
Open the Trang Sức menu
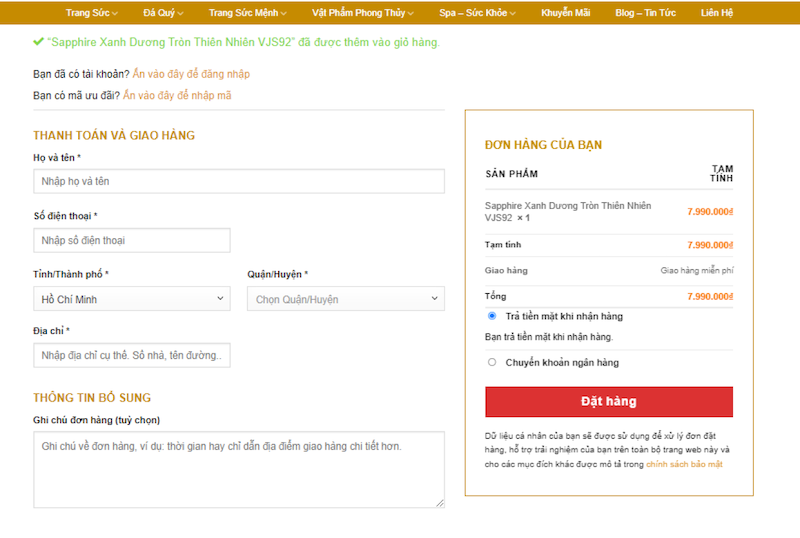click(91, 13)
